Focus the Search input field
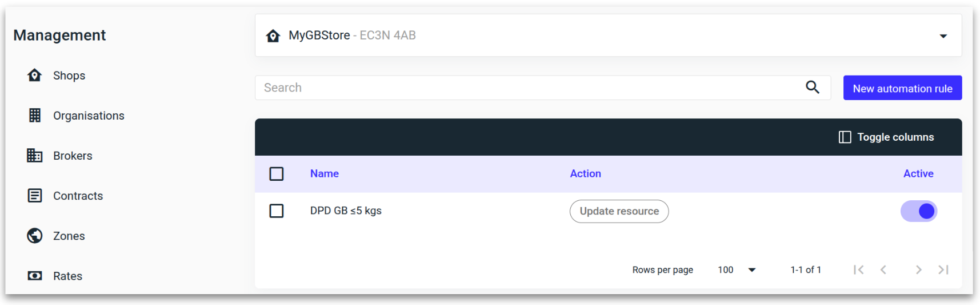 [x=526, y=88]
